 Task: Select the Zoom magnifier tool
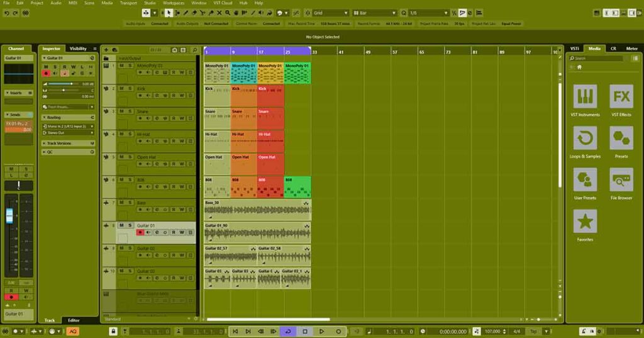(228, 13)
